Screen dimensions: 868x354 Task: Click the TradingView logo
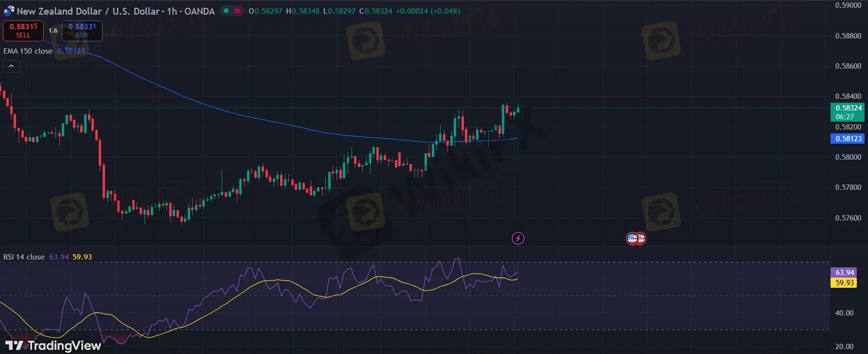pyautogui.click(x=53, y=346)
